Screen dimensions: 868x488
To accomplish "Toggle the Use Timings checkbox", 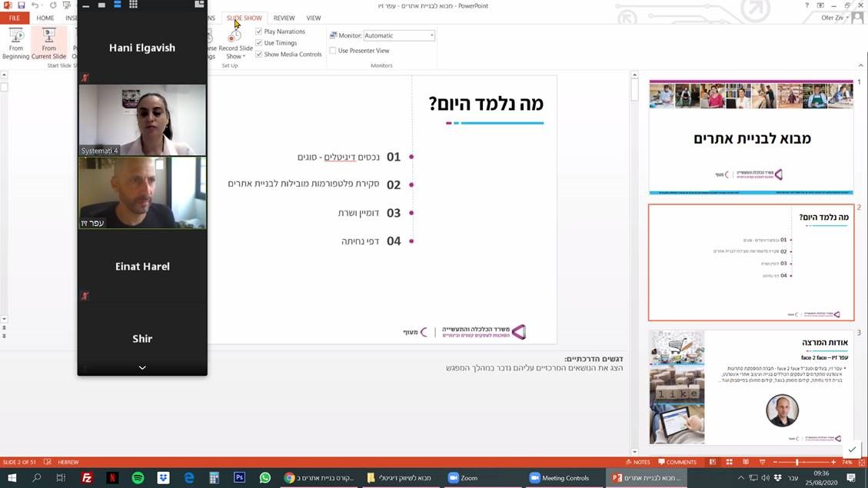I will [x=259, y=43].
